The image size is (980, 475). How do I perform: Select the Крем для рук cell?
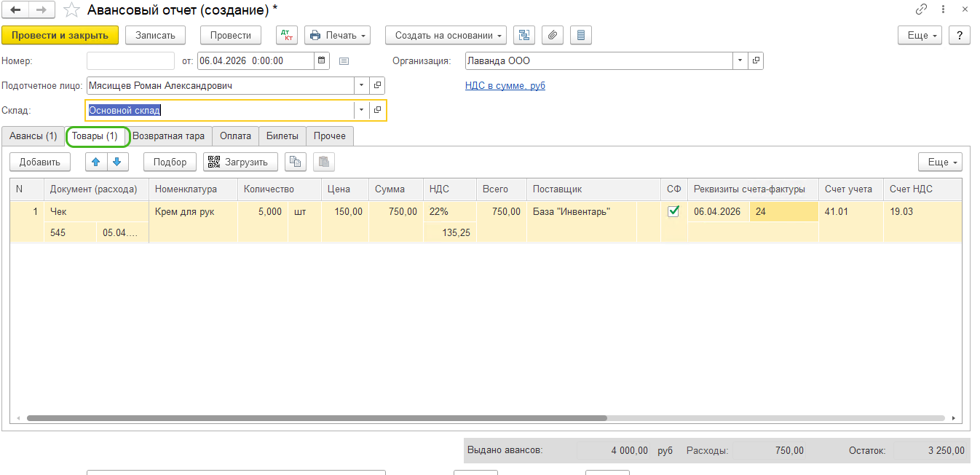[193, 212]
